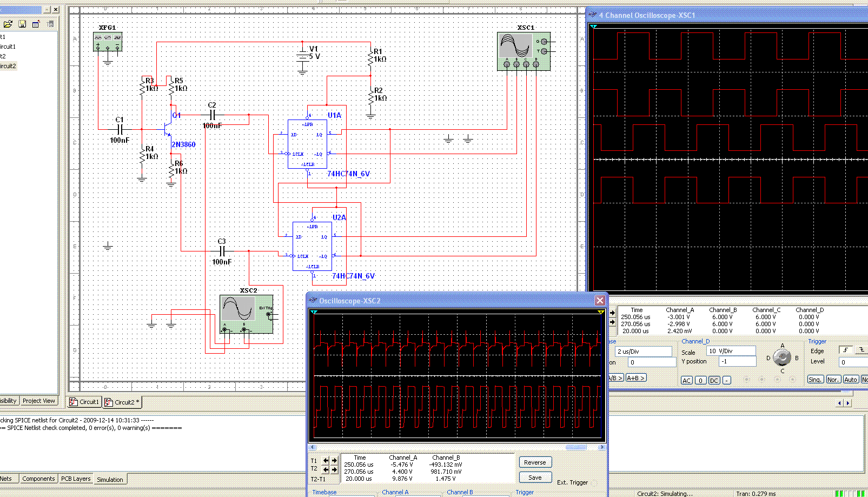This screenshot has height=497, width=868.
Task: Select the Q1 2N3860 transistor symbol
Action: click(x=168, y=129)
